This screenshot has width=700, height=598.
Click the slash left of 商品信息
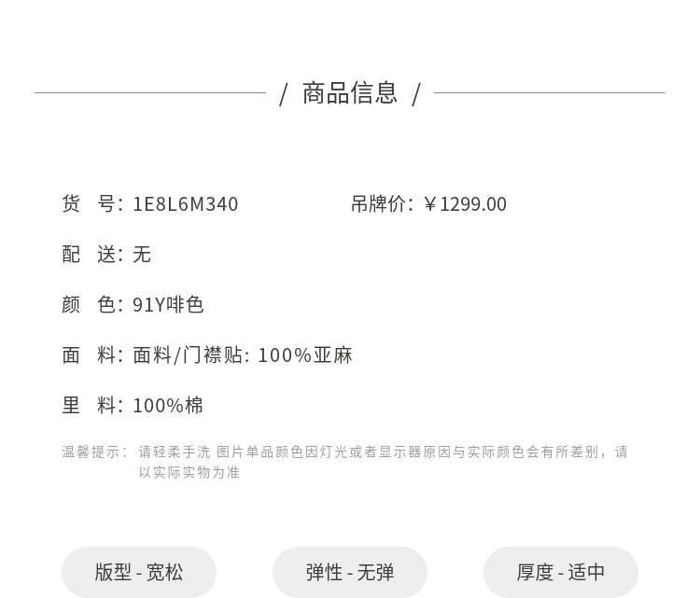coord(284,94)
